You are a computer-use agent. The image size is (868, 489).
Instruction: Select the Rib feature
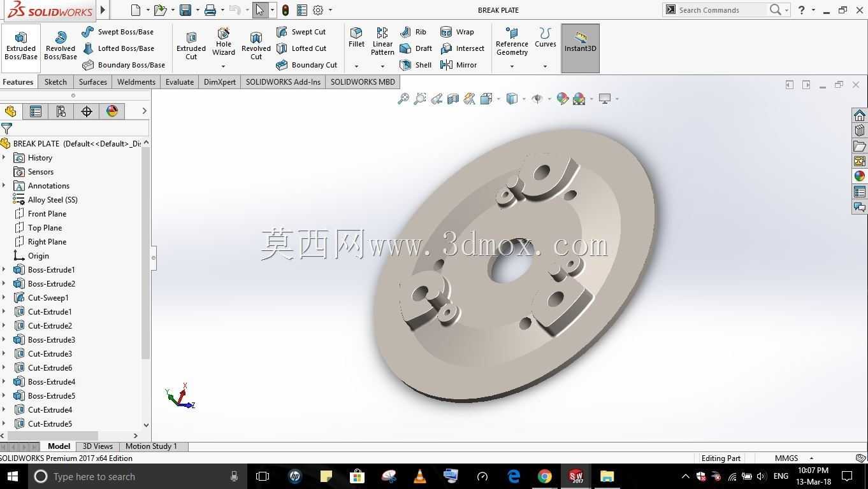pyautogui.click(x=413, y=32)
